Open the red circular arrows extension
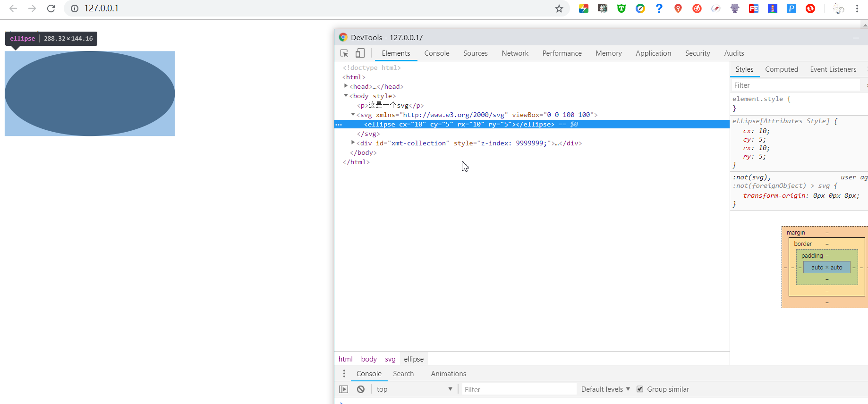868x404 pixels. pos(810,8)
